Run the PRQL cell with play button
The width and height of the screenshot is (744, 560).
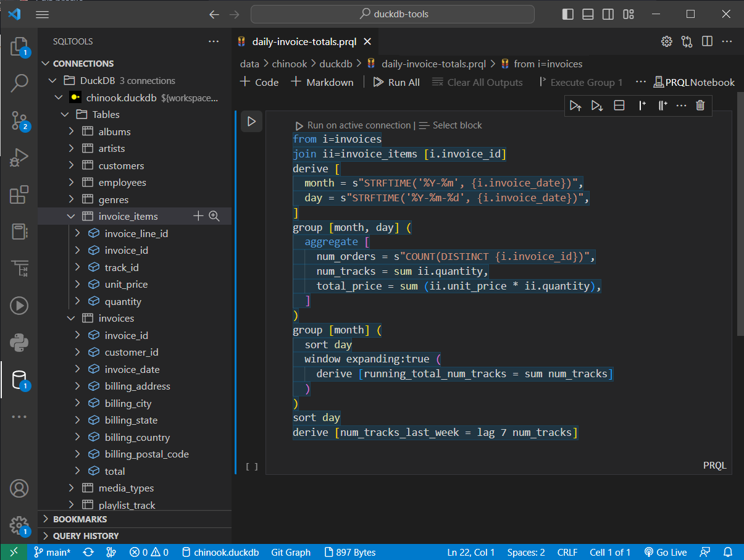[x=251, y=122]
